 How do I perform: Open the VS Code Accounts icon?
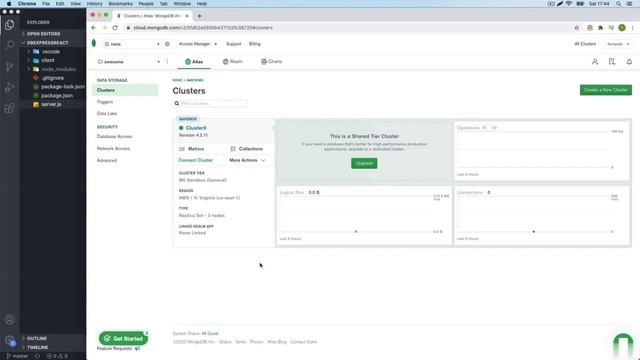[x=9, y=320]
